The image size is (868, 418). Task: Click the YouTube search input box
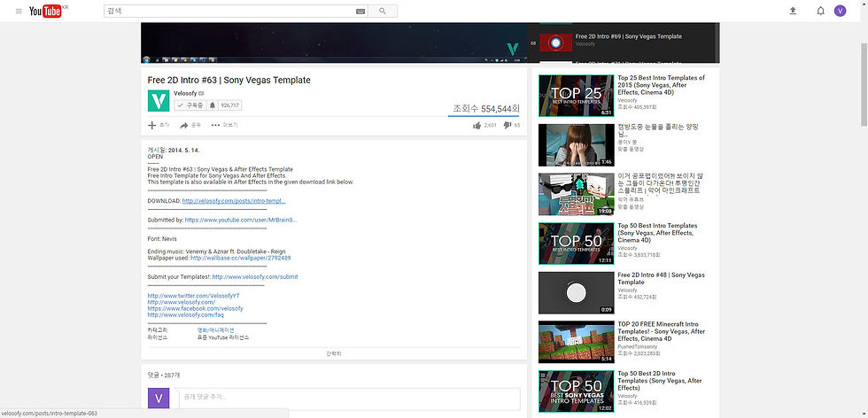[x=229, y=12]
